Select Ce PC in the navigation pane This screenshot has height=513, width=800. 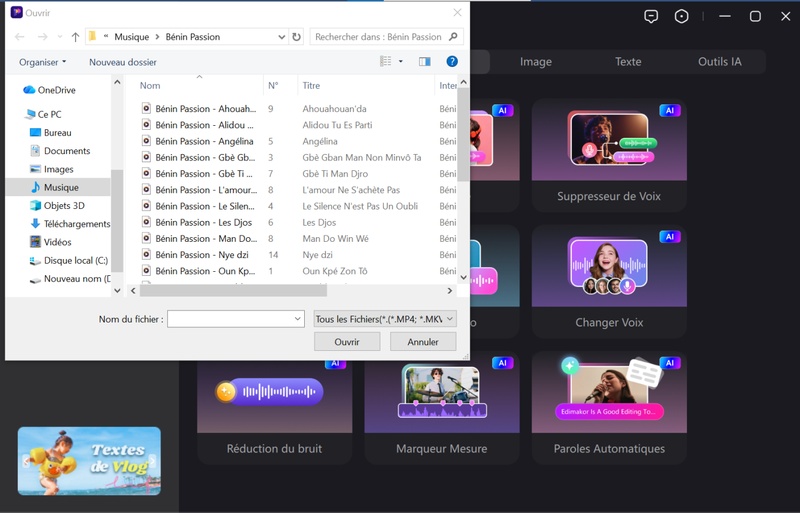[x=43, y=114]
